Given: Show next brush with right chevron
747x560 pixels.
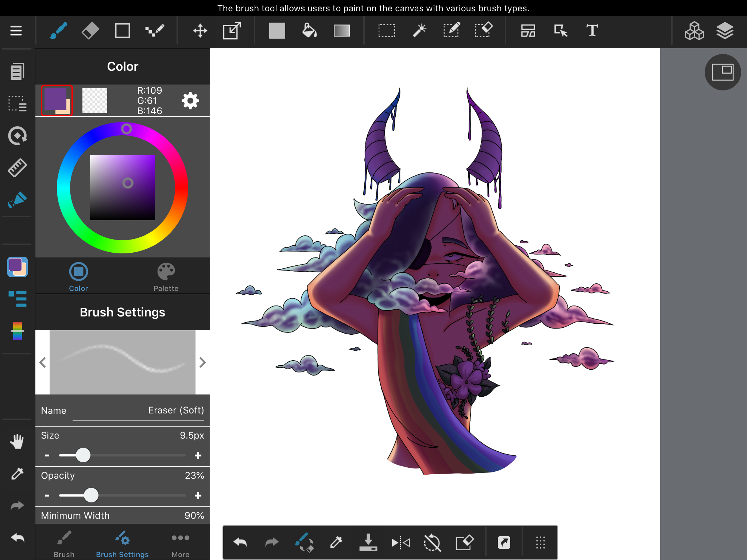Looking at the screenshot, I should point(203,362).
